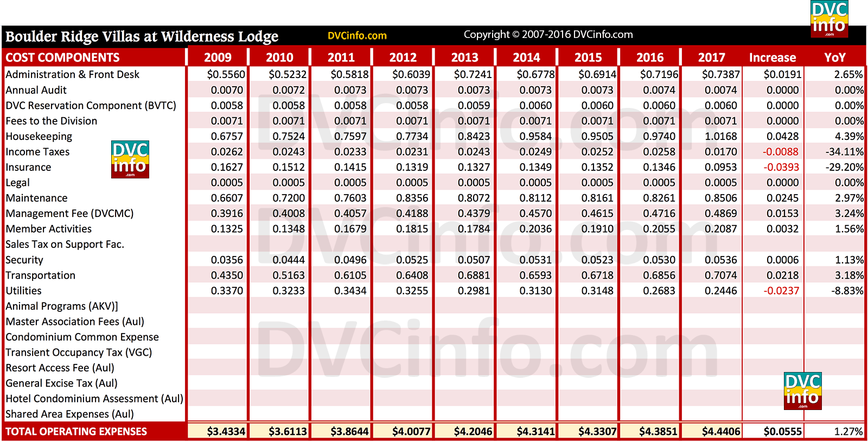This screenshot has width=868, height=442.
Task: Select Sales Tax on Support Fac. label
Action: pyautogui.click(x=65, y=245)
